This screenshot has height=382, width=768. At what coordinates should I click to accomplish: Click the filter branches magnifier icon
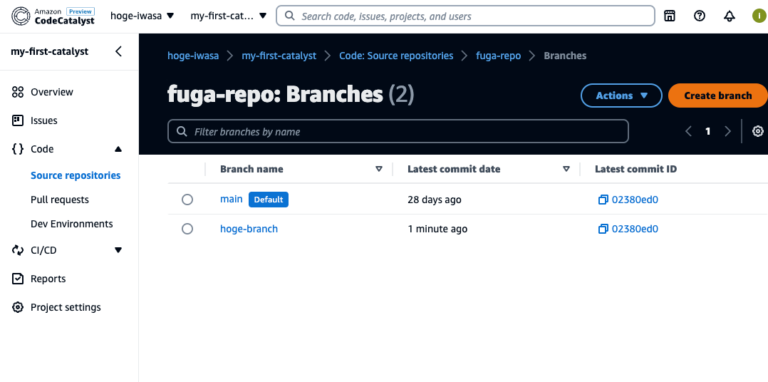pyautogui.click(x=181, y=131)
